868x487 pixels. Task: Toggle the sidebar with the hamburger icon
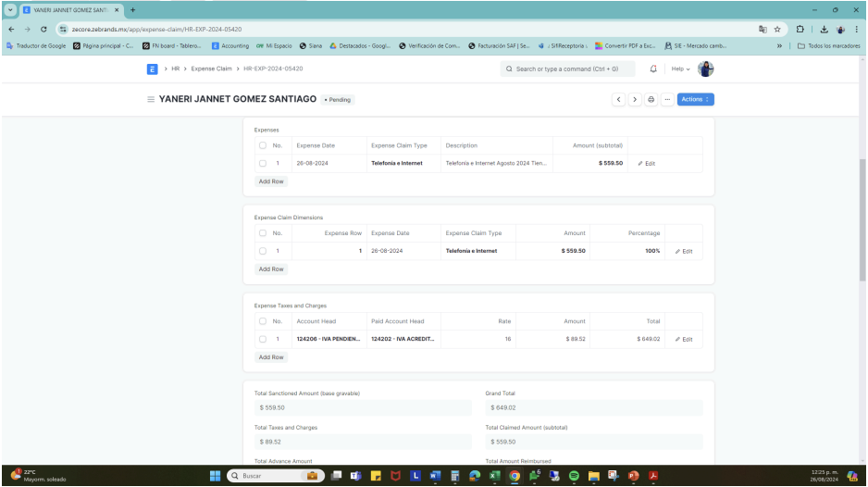point(151,99)
